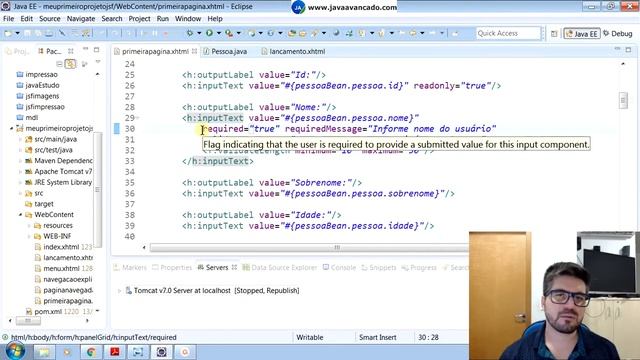
Task: Expand the resources folder
Action: click(x=29, y=225)
